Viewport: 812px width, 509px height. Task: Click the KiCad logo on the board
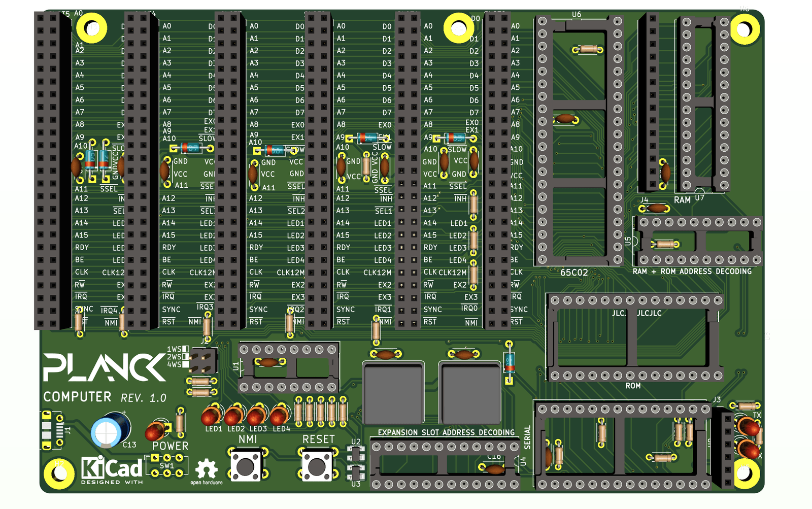pyautogui.click(x=112, y=468)
